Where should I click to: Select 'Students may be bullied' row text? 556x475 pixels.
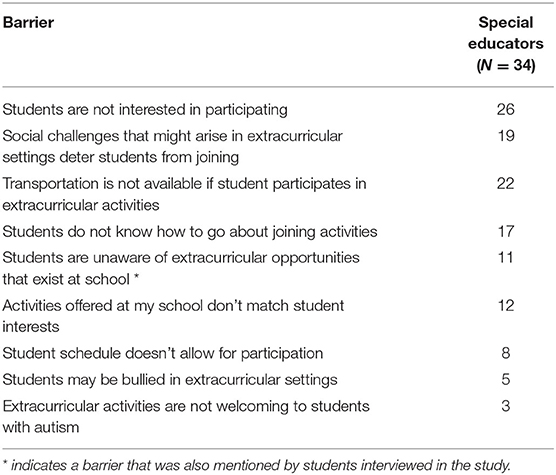click(x=170, y=380)
